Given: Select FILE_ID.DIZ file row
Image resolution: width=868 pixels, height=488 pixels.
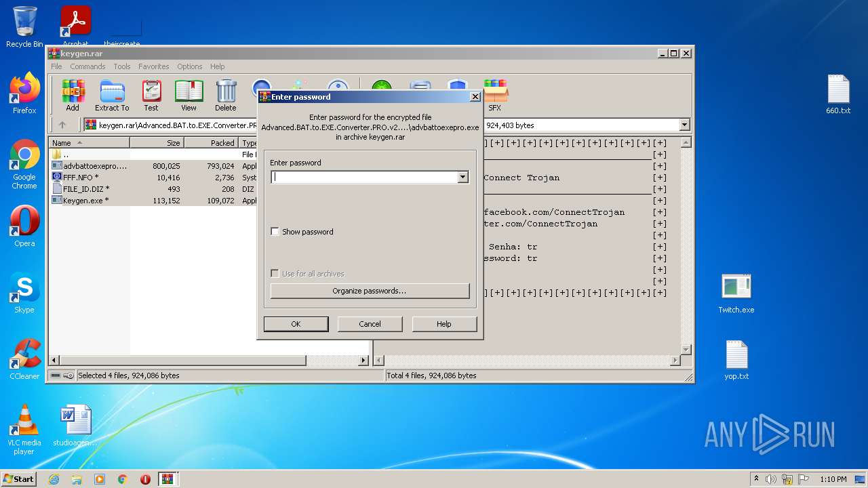Looking at the screenshot, I should [153, 189].
